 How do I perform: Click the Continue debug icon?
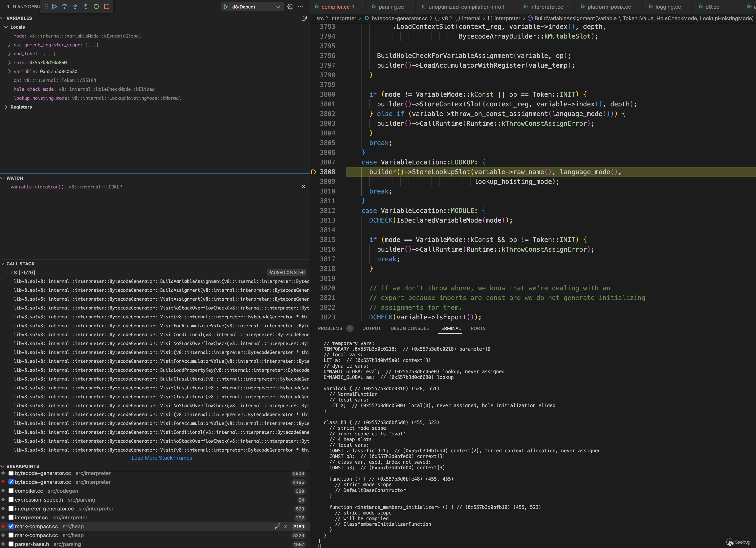click(54, 6)
